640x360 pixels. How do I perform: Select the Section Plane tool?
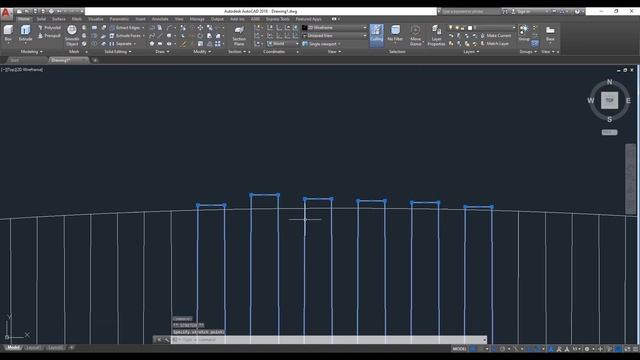coord(239,35)
